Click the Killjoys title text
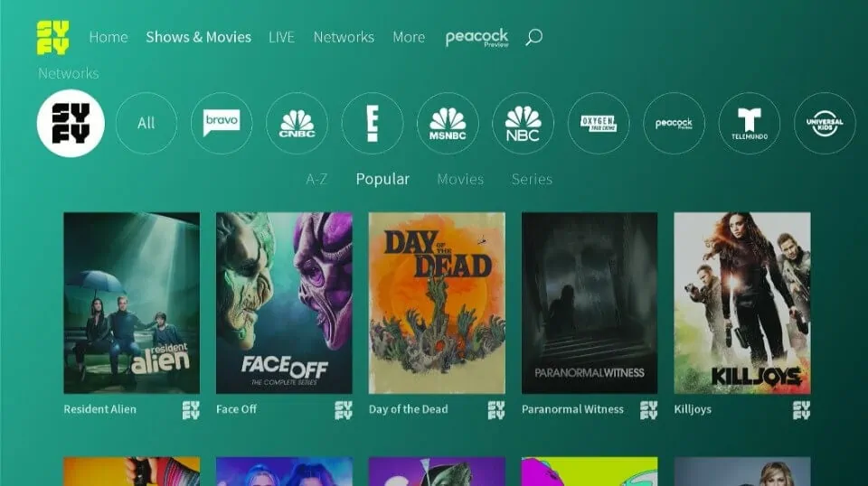Image resolution: width=868 pixels, height=486 pixels. point(693,409)
